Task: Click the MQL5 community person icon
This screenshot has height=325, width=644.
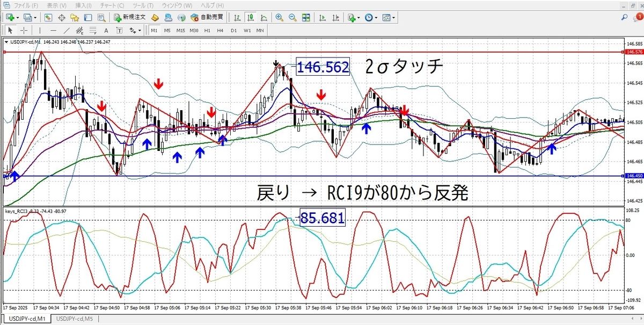Action: pyautogui.click(x=168, y=17)
